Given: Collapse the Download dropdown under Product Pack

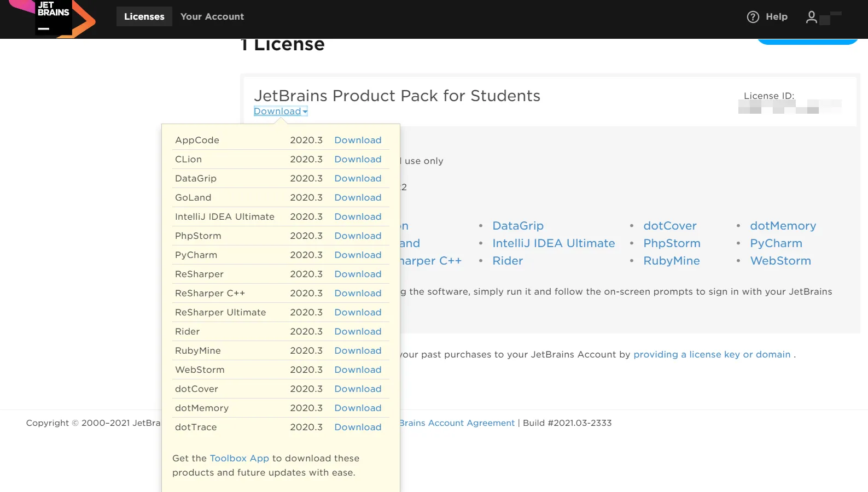Looking at the screenshot, I should pos(280,112).
